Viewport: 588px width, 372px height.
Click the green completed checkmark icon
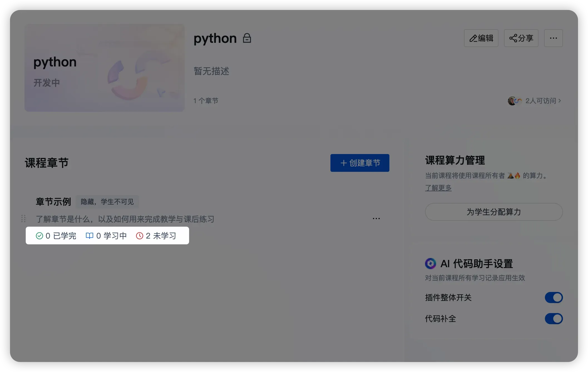39,236
